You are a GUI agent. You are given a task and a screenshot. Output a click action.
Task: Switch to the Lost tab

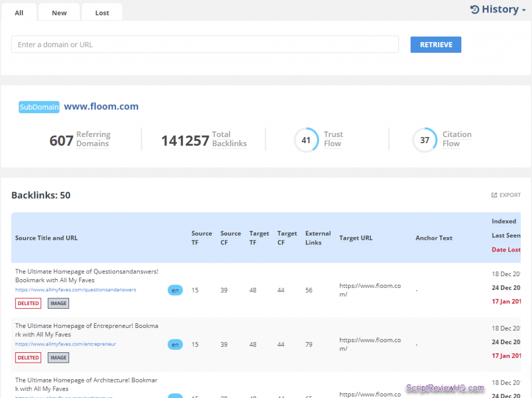102,13
